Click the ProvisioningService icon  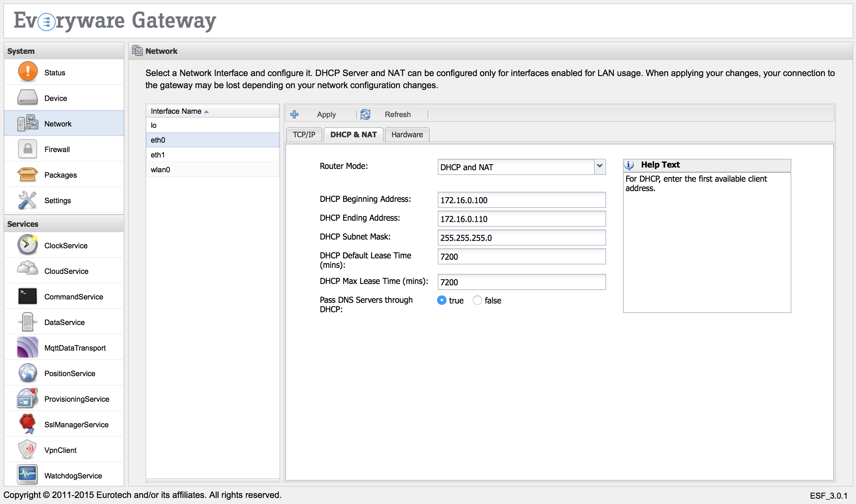point(28,398)
